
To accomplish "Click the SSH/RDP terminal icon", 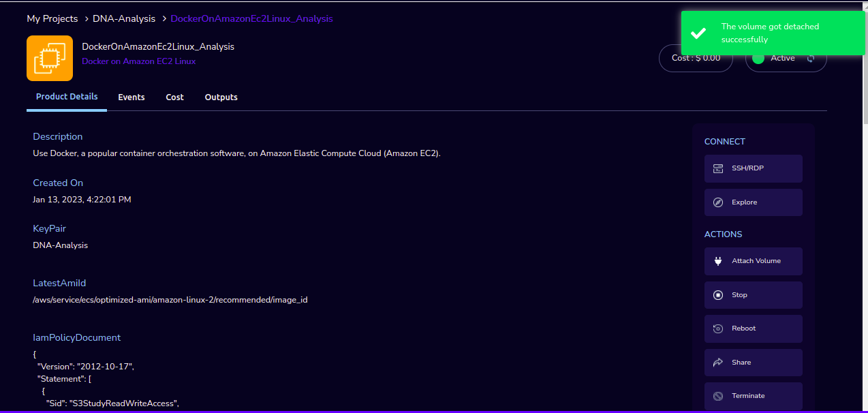I will click(x=718, y=168).
